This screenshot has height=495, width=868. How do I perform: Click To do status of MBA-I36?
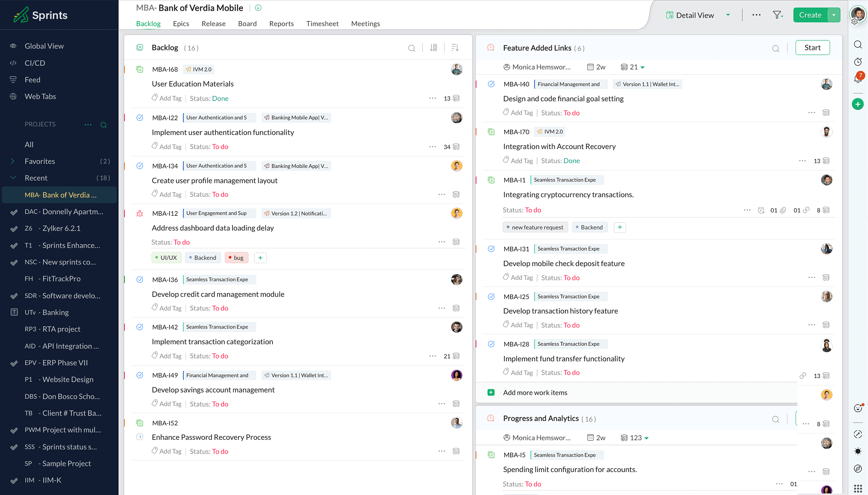pyautogui.click(x=220, y=308)
